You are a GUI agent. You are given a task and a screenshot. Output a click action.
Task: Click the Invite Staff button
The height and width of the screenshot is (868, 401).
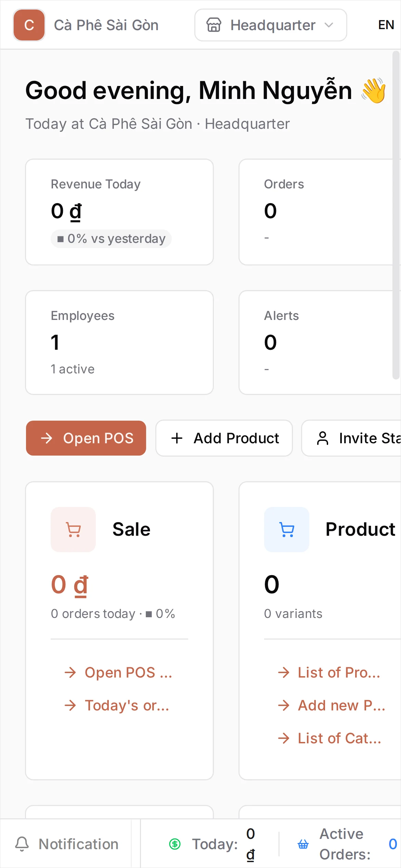[351, 438]
